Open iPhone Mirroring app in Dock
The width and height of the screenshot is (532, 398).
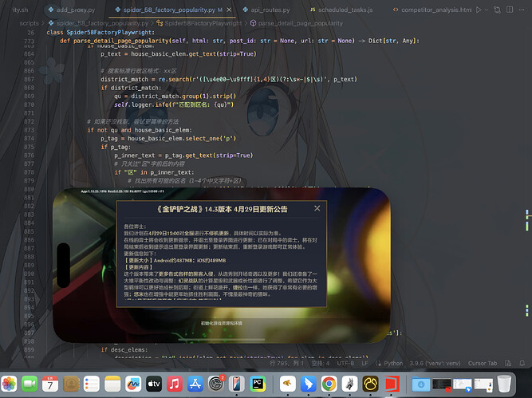[237, 384]
